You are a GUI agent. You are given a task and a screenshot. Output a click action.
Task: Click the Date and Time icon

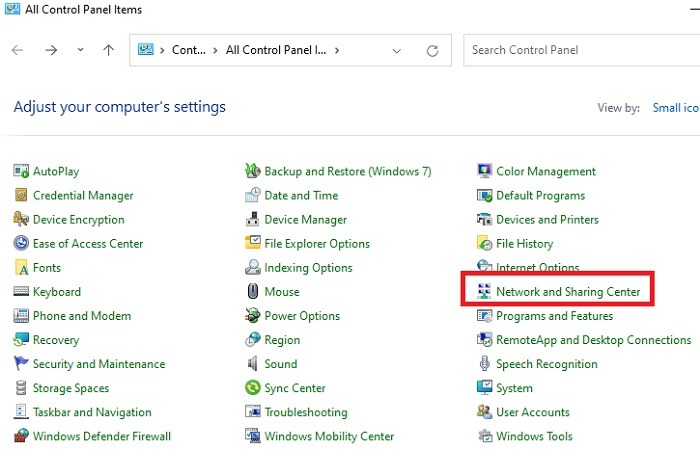pos(253,195)
